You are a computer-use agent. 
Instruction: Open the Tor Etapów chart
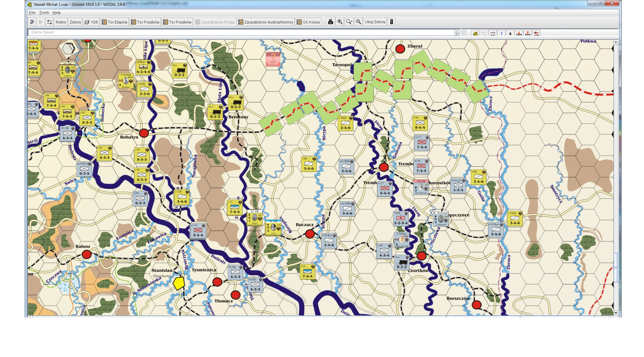click(114, 22)
